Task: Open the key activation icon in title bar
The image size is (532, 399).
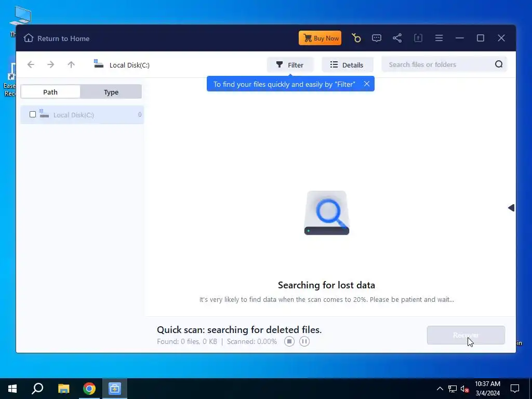Action: [x=356, y=38]
